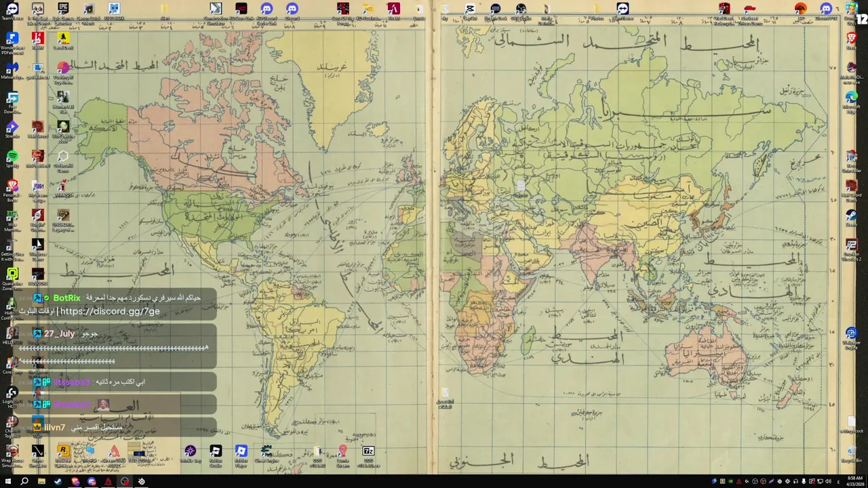Open the CapCut desktop shortcut
868x488 pixels.
pos(470,12)
